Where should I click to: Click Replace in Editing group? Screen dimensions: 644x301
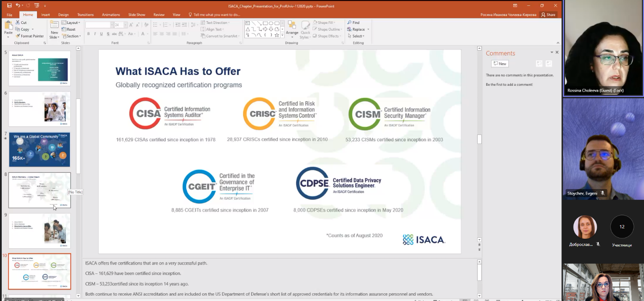point(358,29)
